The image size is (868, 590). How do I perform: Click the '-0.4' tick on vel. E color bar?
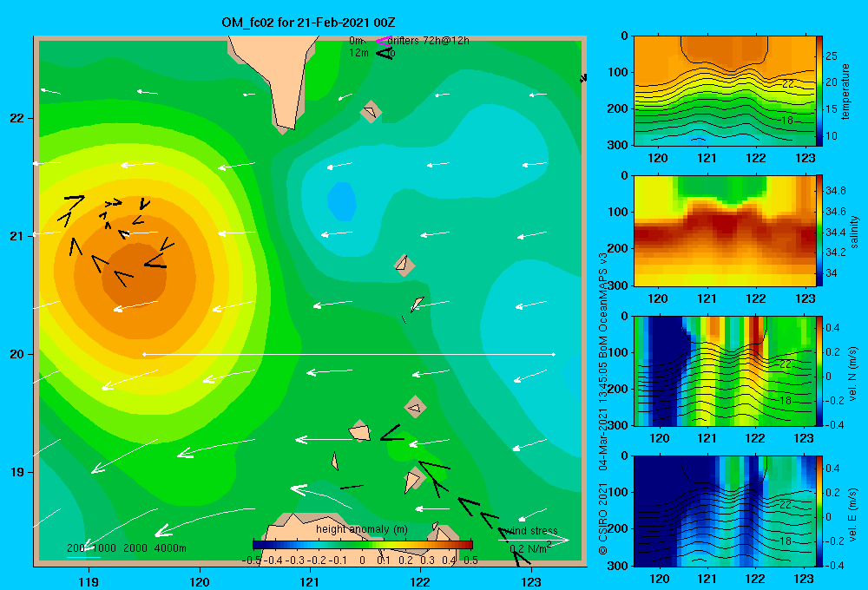coord(834,565)
